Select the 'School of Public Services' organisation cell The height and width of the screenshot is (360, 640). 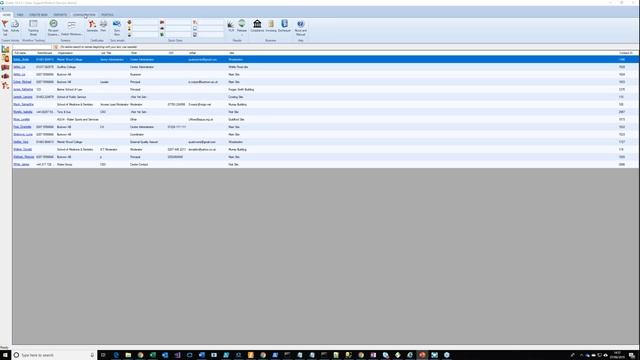click(x=71, y=97)
